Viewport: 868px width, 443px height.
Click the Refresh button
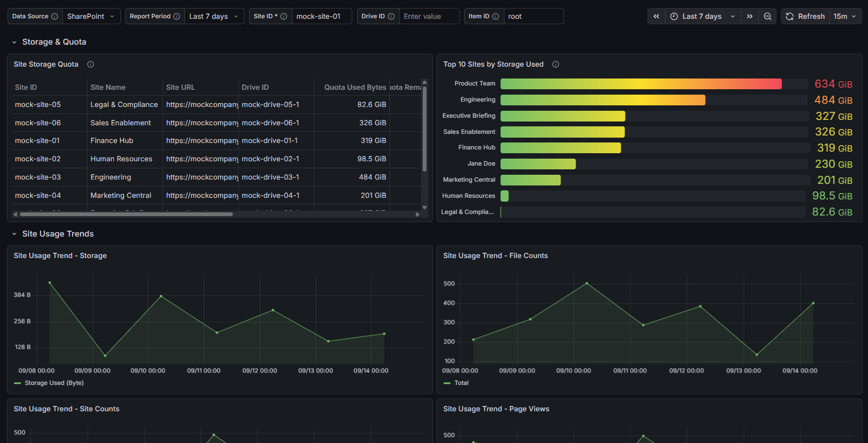(805, 16)
